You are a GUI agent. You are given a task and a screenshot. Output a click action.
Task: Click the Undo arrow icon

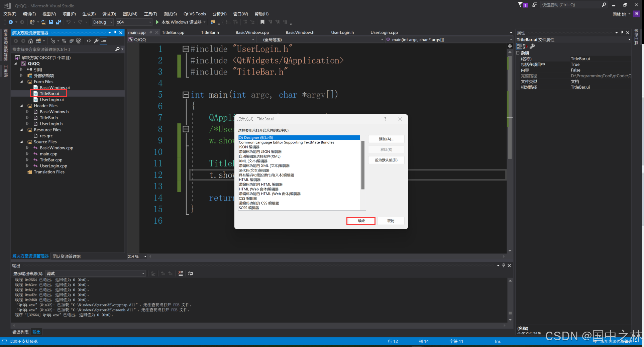tap(69, 22)
